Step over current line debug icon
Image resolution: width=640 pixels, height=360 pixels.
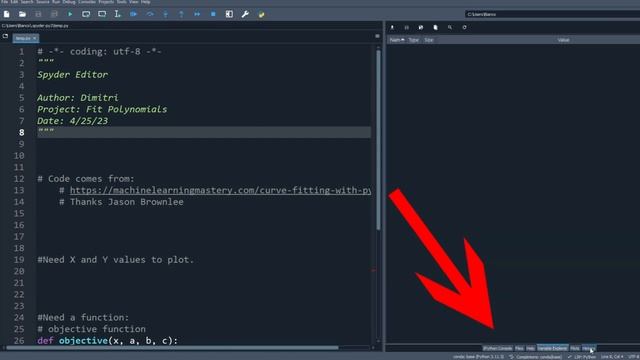[150, 14]
